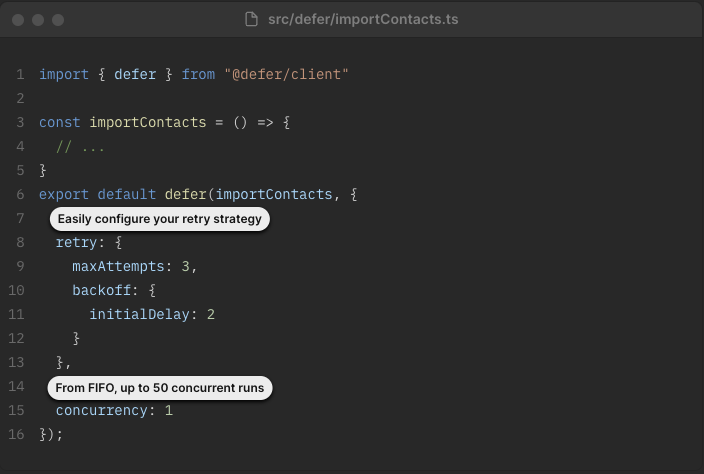This screenshot has height=474, width=704.
Task: Click the red close window dot
Action: pyautogui.click(x=18, y=20)
